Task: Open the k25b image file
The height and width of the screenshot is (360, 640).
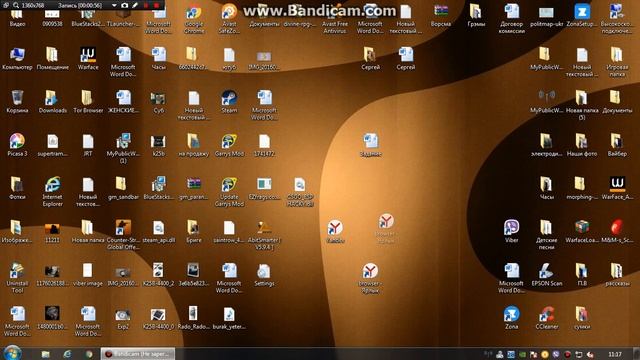Action: (158, 144)
